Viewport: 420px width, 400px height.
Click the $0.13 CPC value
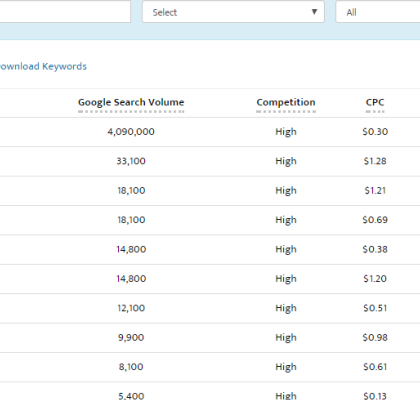(375, 396)
